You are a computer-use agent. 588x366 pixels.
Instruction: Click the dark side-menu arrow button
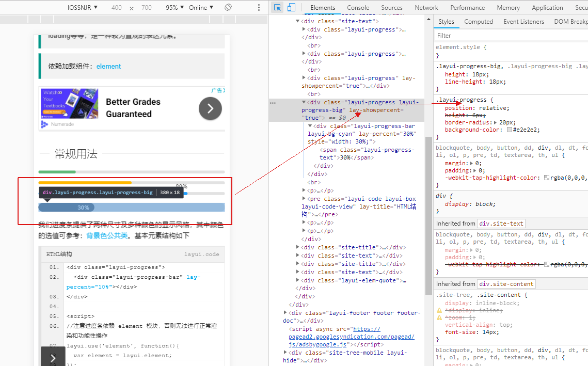pos(53,356)
